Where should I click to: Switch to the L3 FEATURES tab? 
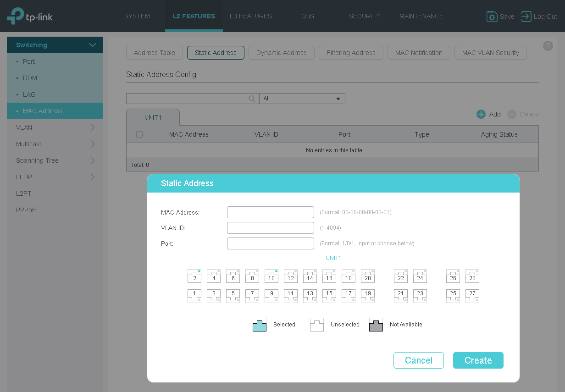point(251,16)
